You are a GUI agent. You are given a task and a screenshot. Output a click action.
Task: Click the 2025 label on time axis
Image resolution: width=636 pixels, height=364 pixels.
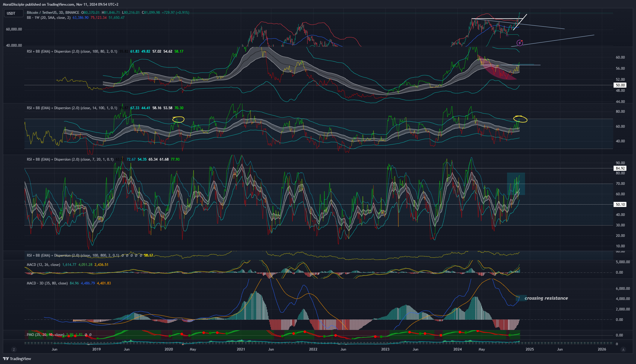click(530, 349)
